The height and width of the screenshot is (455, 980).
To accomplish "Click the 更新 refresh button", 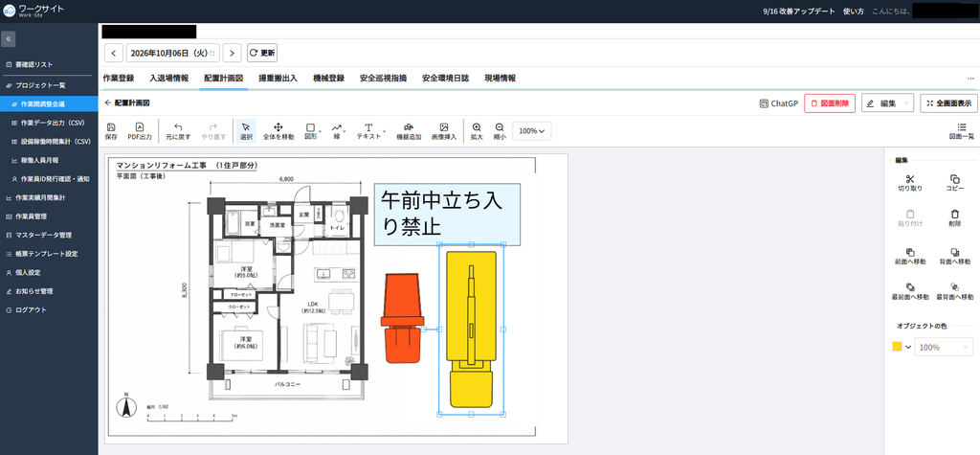I will 262,54.
